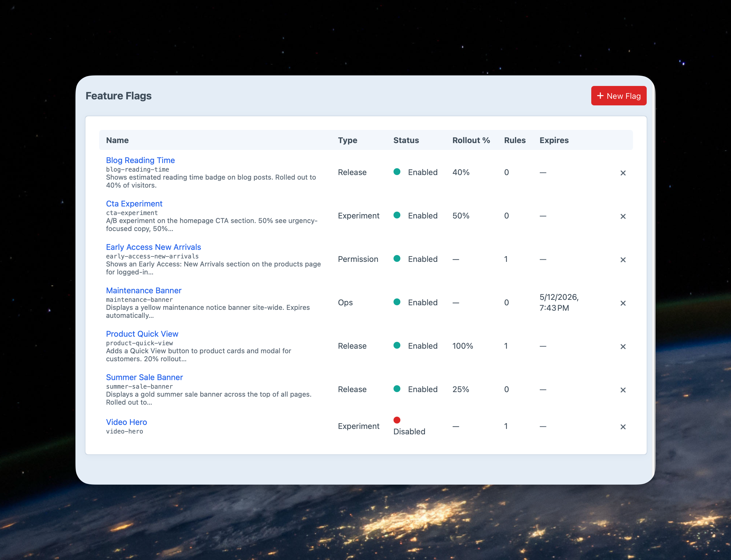The width and height of the screenshot is (731, 560).
Task: Click the 50% rollout value
Action: 461,216
